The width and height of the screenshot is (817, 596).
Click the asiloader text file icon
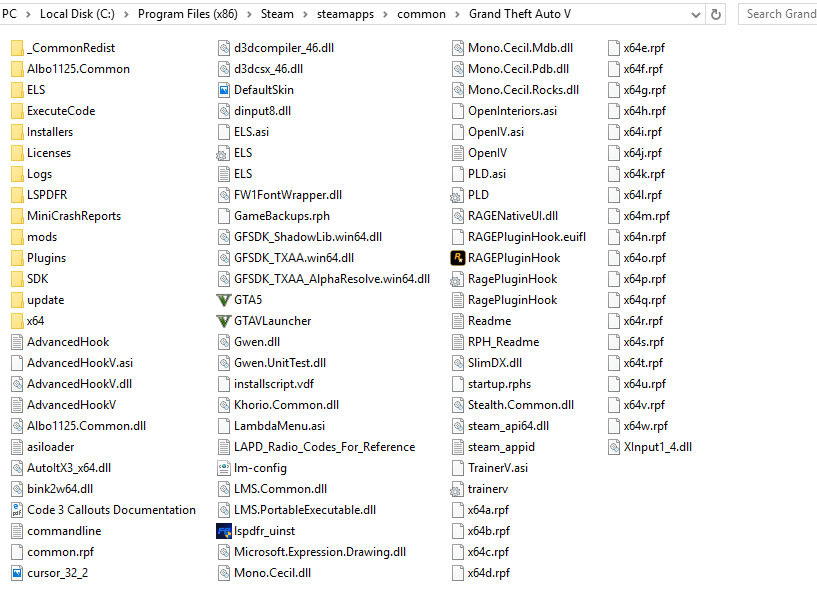tap(17, 447)
